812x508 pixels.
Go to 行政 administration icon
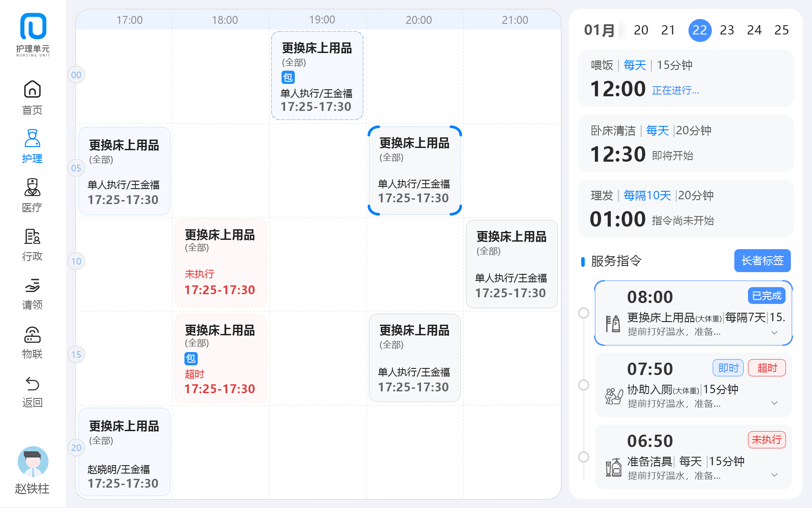click(x=32, y=237)
